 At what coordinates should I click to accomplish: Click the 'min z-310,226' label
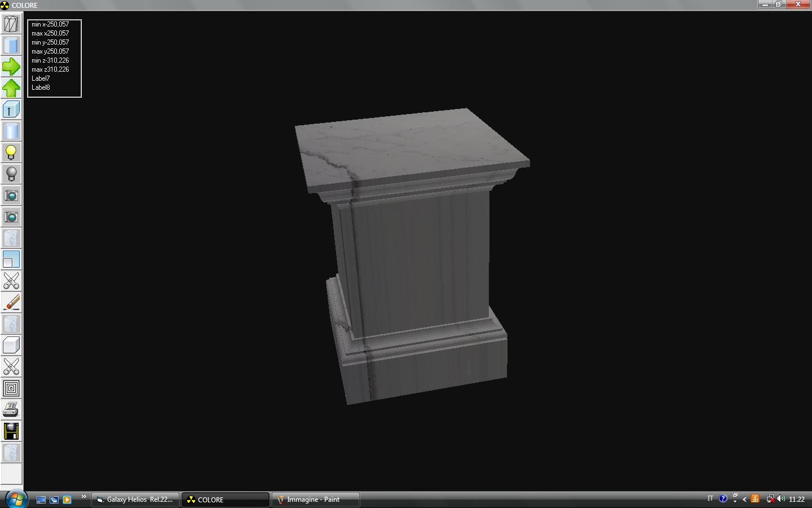coord(50,60)
